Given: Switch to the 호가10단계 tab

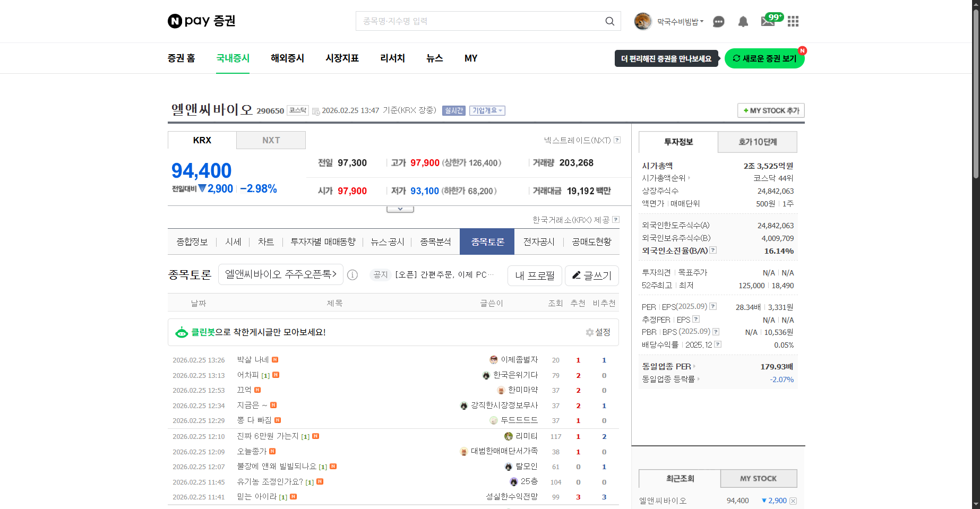Looking at the screenshot, I should point(757,142).
